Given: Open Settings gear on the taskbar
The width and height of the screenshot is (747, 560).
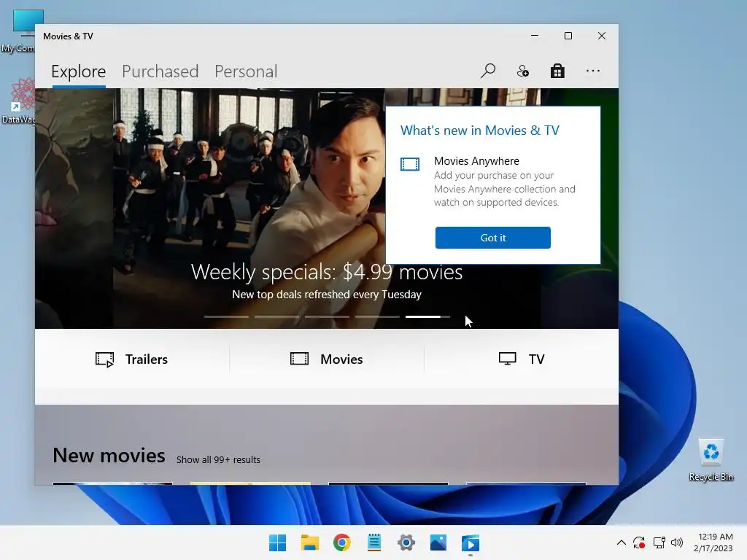Looking at the screenshot, I should [x=406, y=542].
